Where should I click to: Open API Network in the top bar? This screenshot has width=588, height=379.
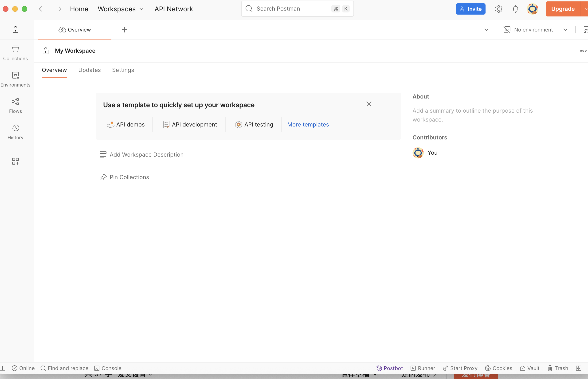(174, 9)
